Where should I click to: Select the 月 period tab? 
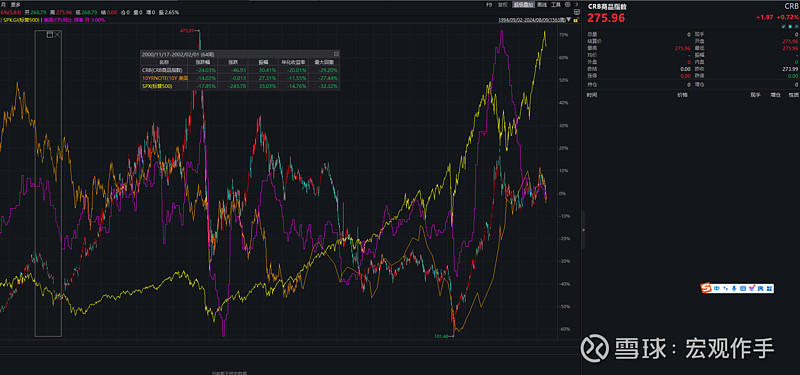[4, 5]
